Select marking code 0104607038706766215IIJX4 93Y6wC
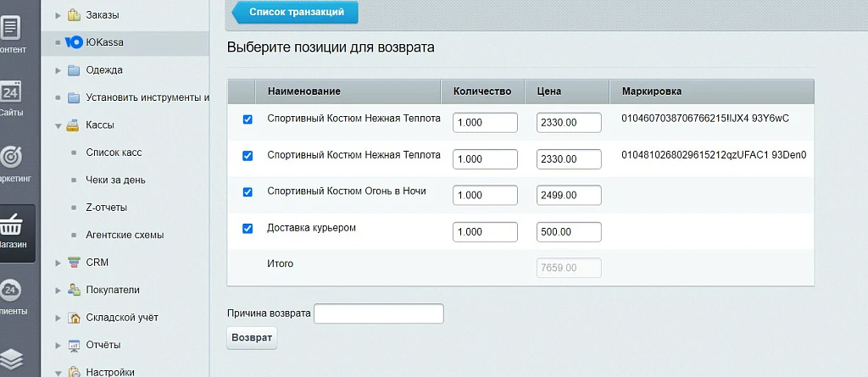 pos(705,119)
